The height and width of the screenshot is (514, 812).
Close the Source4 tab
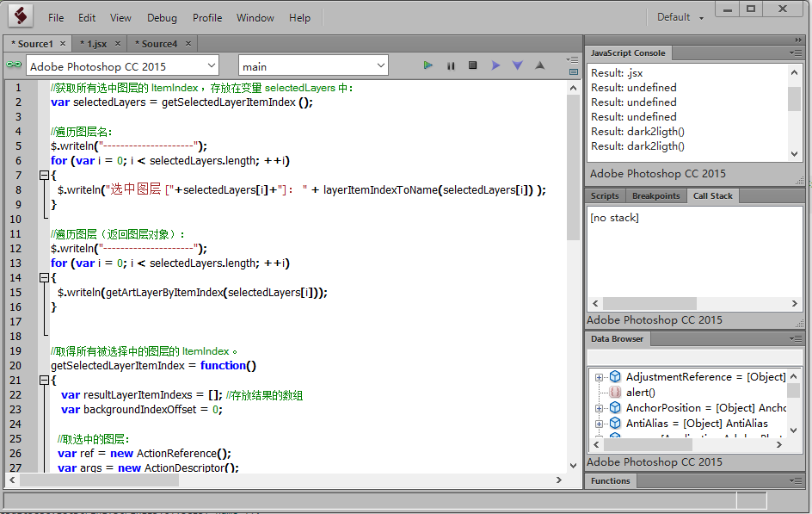click(x=188, y=44)
